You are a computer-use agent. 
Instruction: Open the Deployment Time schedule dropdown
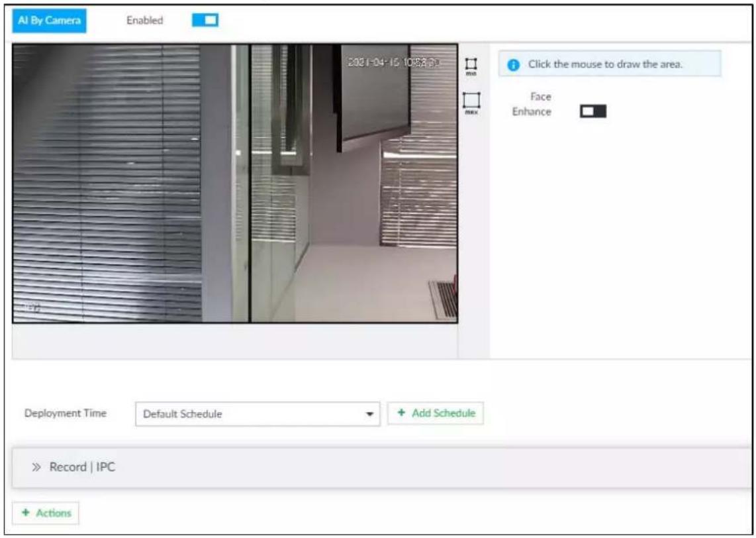pos(258,414)
